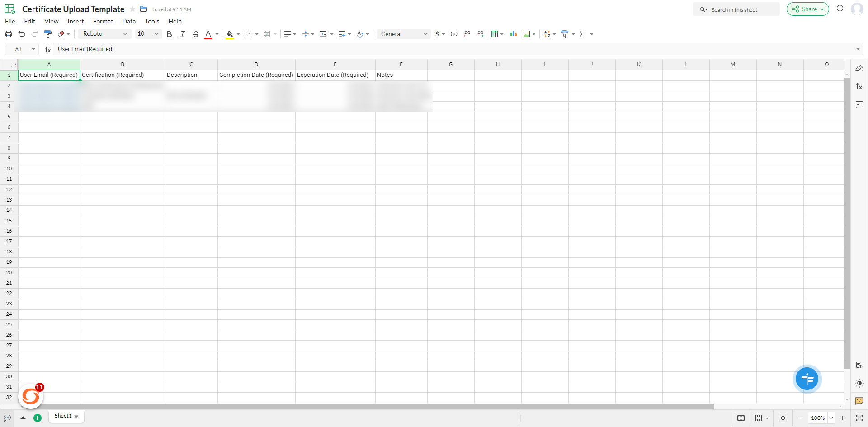Open the Help menu
The height and width of the screenshot is (427, 868).
[175, 21]
